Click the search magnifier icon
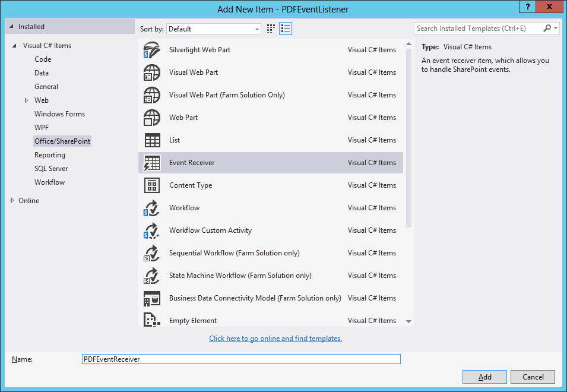 (x=547, y=28)
